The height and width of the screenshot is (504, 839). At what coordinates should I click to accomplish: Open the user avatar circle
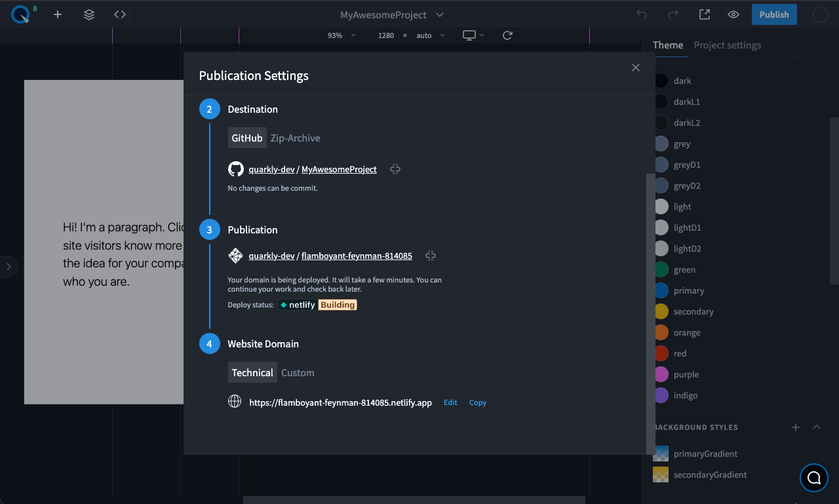tap(821, 14)
